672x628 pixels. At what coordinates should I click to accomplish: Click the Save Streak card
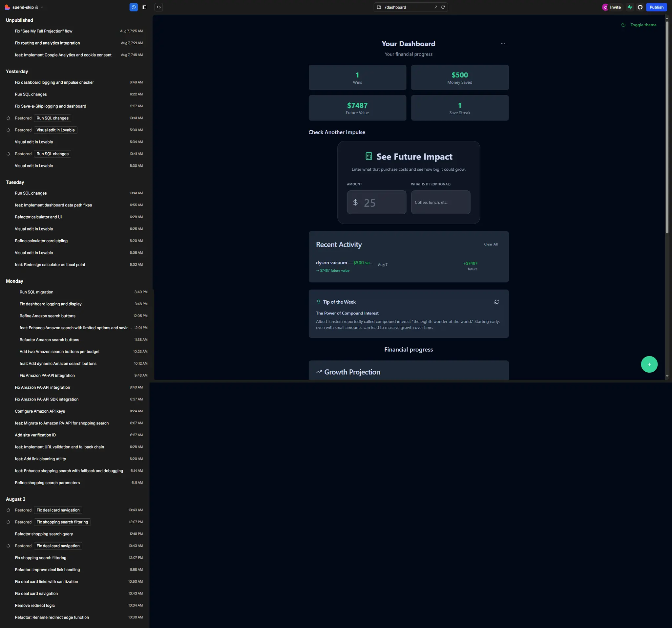(460, 108)
